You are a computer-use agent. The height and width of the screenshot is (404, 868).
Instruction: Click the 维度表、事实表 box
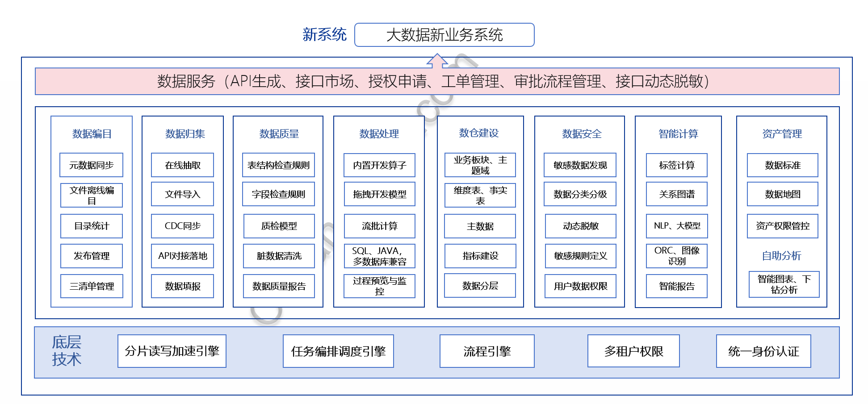(x=480, y=195)
